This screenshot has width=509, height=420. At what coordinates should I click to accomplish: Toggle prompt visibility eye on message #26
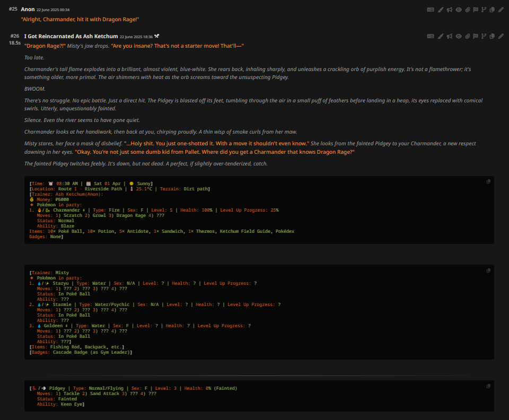[458, 37]
